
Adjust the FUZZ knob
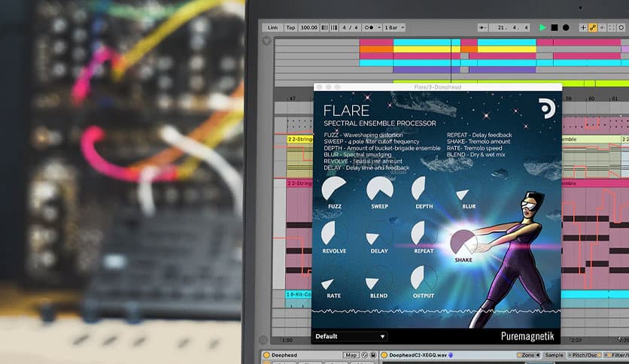(x=334, y=188)
